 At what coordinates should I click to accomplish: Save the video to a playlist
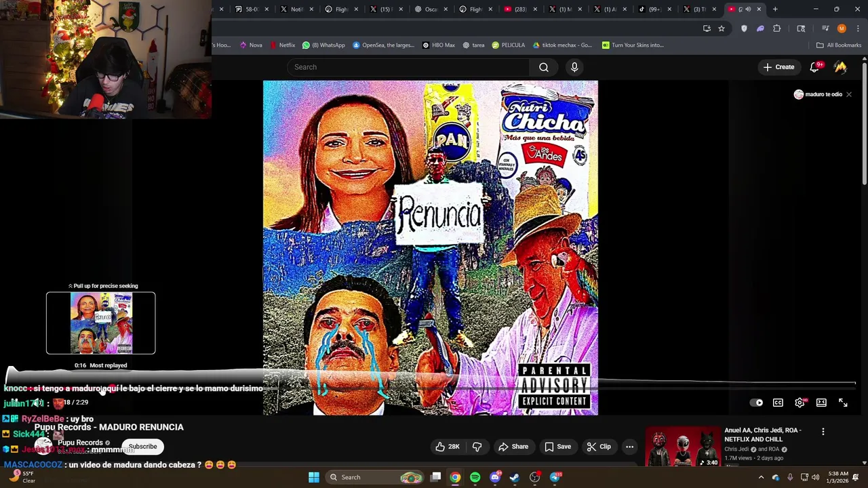point(557,447)
